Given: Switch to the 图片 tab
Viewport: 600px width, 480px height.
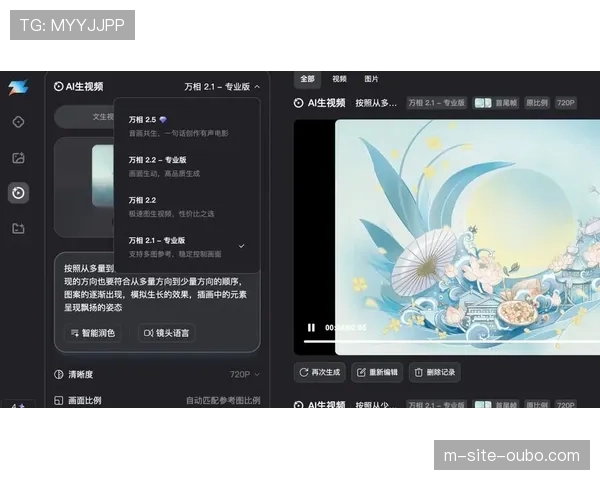Looking at the screenshot, I should click(x=371, y=79).
